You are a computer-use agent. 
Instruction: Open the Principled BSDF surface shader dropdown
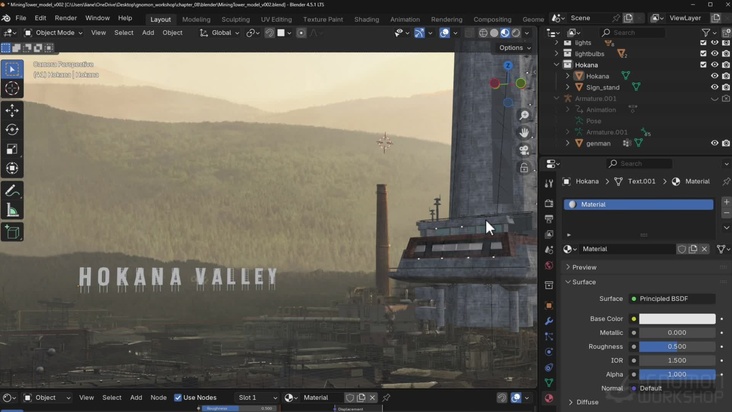coord(672,299)
